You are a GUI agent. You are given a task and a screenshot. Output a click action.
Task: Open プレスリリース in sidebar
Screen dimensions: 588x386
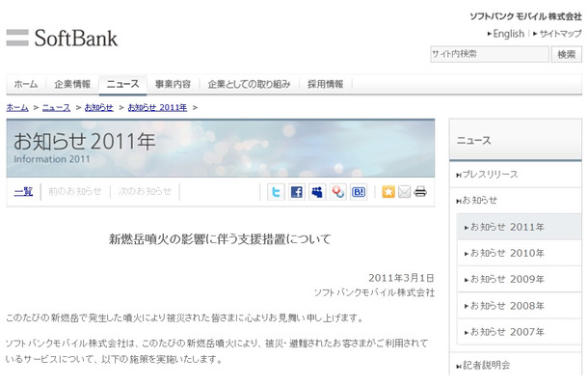[516, 175]
